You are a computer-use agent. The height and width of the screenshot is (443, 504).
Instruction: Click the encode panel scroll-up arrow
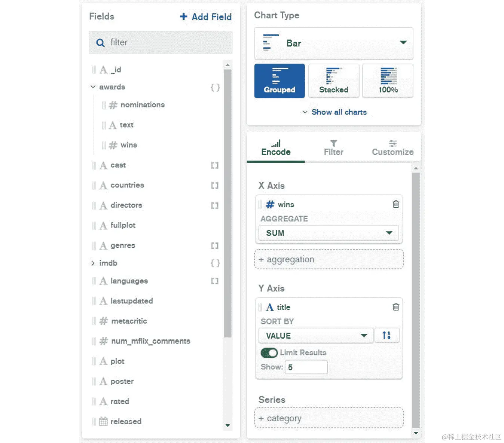pos(416,169)
